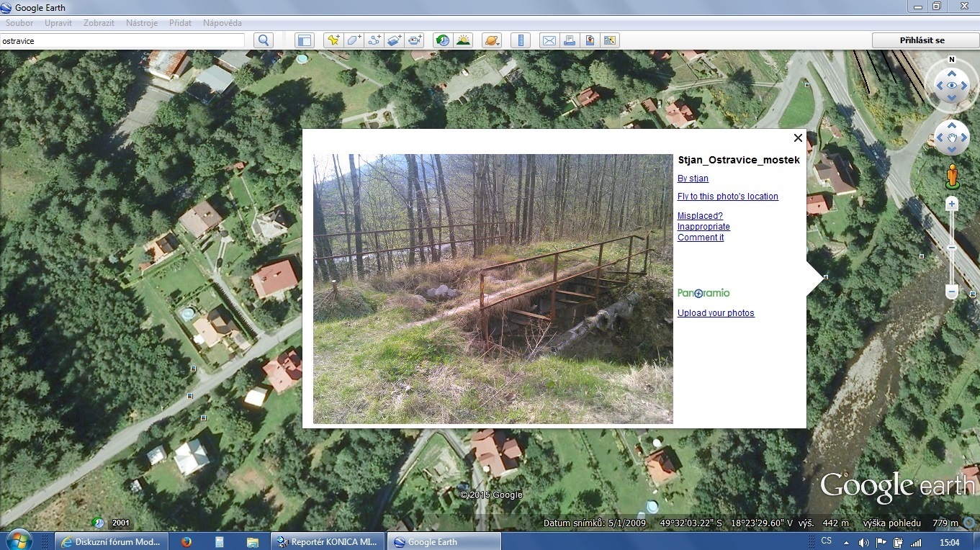Show sunlight across the landscape icon

coord(463,40)
